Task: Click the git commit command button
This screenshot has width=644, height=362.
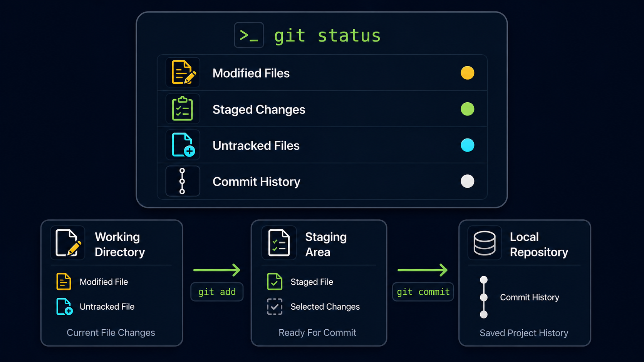Action: point(423,292)
